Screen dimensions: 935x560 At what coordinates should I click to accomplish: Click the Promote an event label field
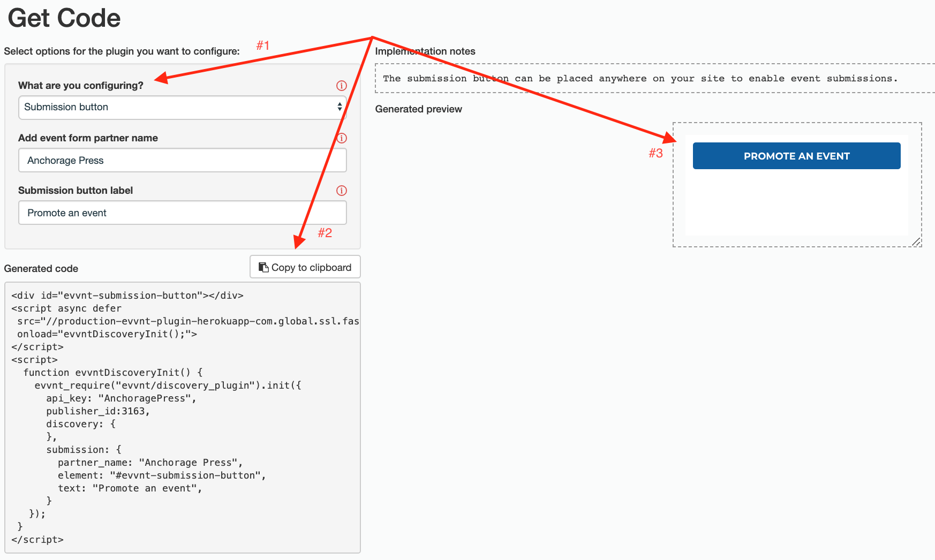click(183, 213)
